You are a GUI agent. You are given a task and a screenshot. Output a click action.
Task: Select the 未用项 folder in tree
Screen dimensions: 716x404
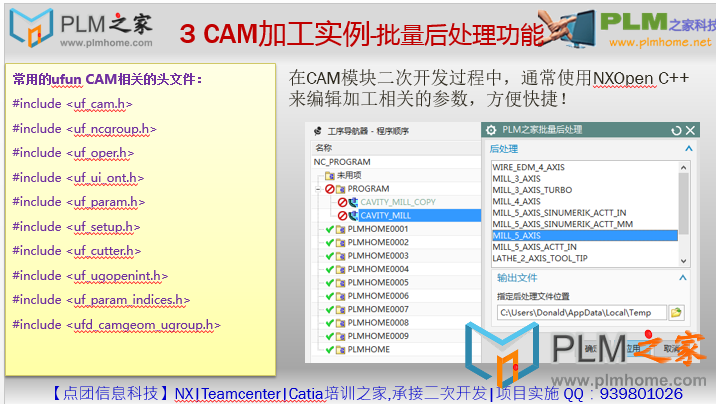tap(349, 175)
